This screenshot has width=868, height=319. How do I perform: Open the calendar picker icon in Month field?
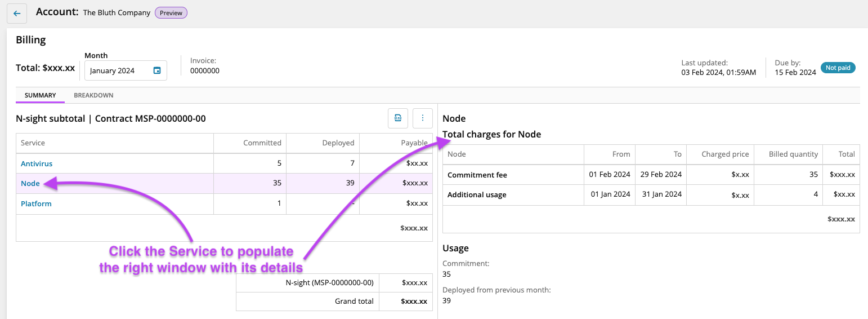[157, 70]
